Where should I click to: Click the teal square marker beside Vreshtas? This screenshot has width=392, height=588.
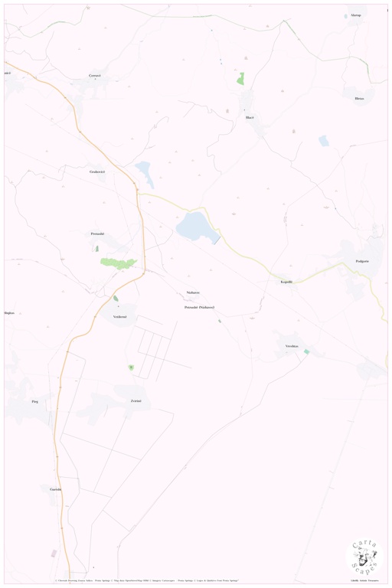tap(306, 351)
